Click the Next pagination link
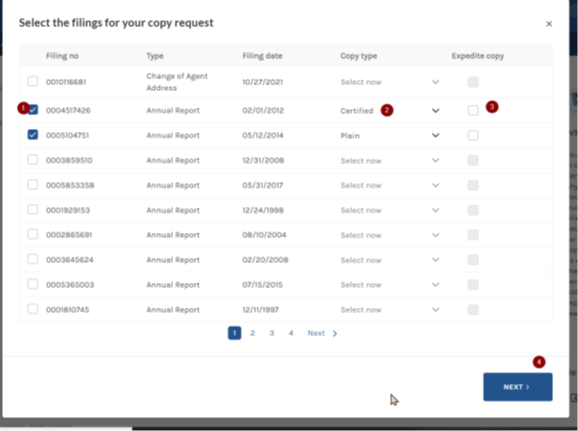 point(316,333)
